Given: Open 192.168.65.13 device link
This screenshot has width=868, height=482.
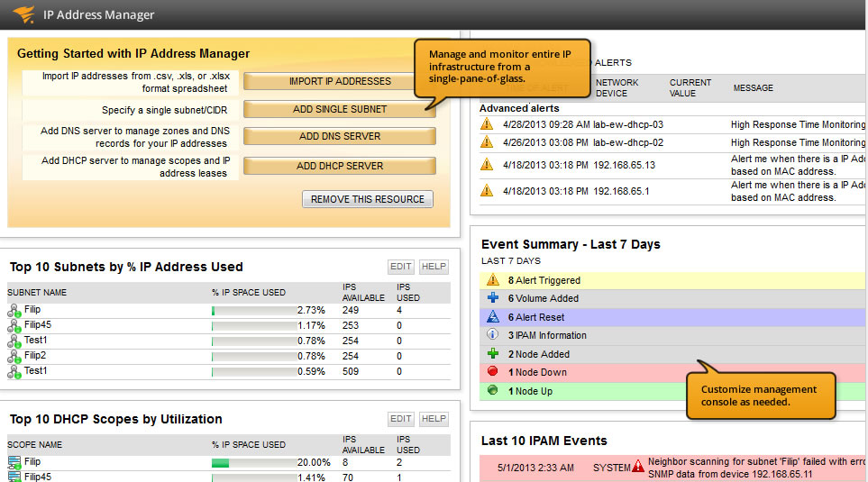Looking at the screenshot, I should pos(625,165).
